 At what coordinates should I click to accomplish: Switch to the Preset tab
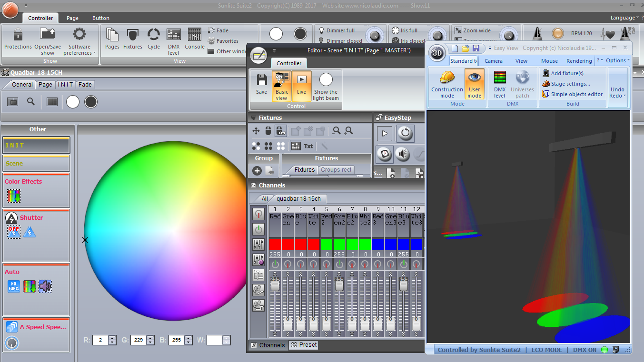coord(304,345)
